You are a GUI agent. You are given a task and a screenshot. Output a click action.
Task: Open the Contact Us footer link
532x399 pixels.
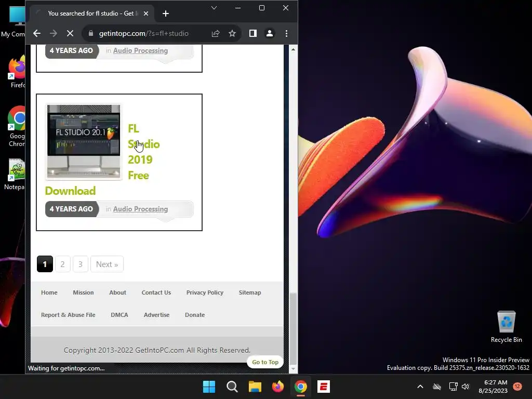click(156, 292)
